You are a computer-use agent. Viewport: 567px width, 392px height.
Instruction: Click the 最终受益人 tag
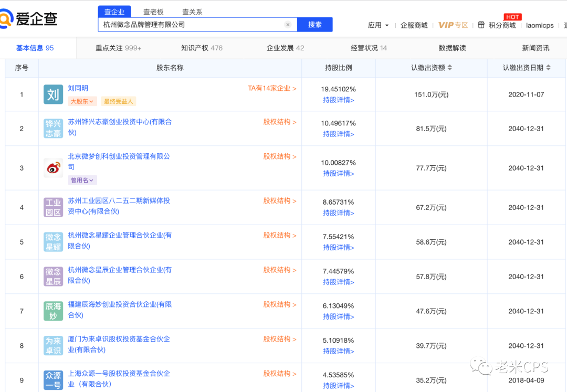(x=118, y=101)
